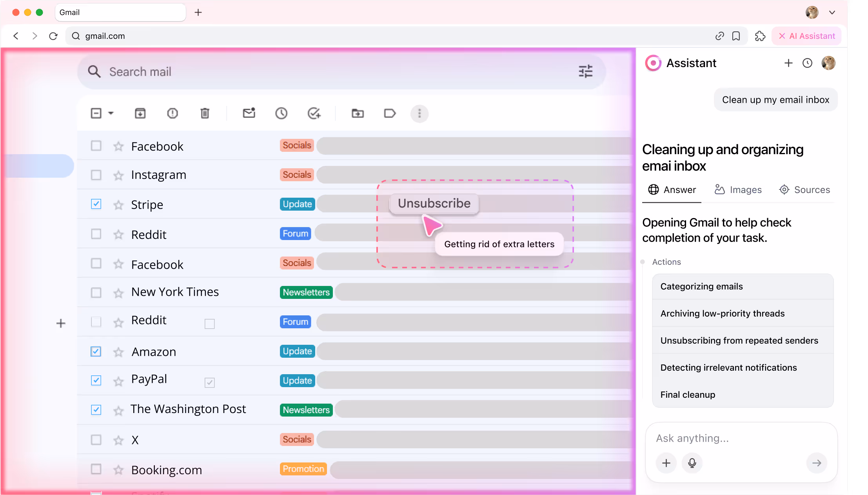868x495 pixels.
Task: Open Final cleanup action
Action: tap(743, 395)
